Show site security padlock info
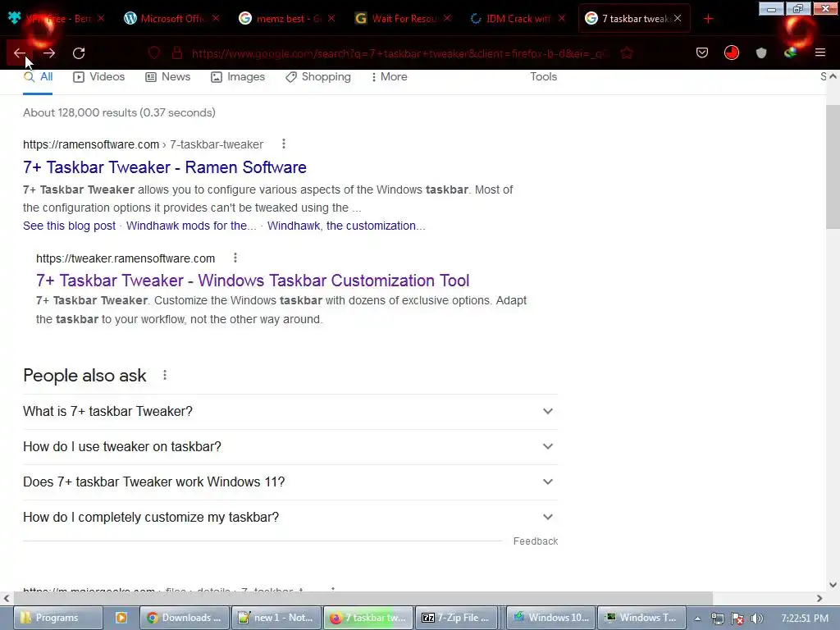 coord(177,53)
